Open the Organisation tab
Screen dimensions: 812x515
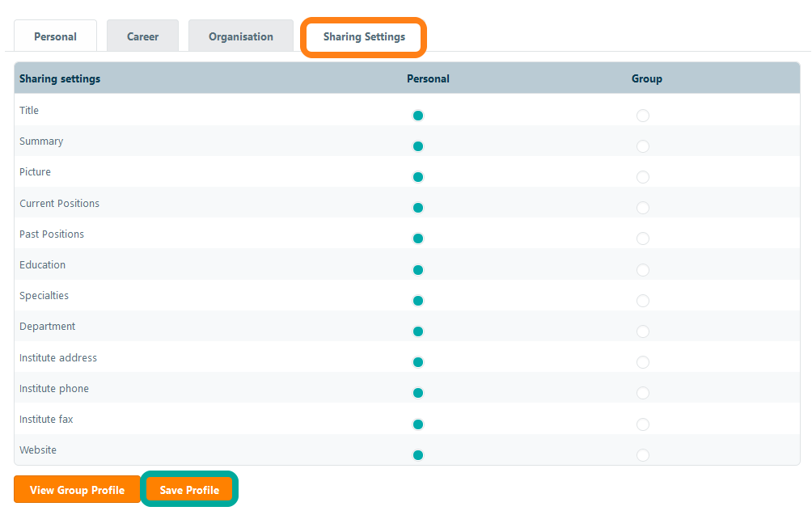(x=240, y=36)
